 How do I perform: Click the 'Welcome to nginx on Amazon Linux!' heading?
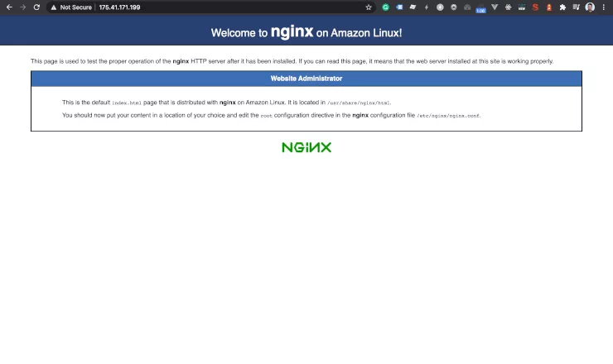coord(306,32)
